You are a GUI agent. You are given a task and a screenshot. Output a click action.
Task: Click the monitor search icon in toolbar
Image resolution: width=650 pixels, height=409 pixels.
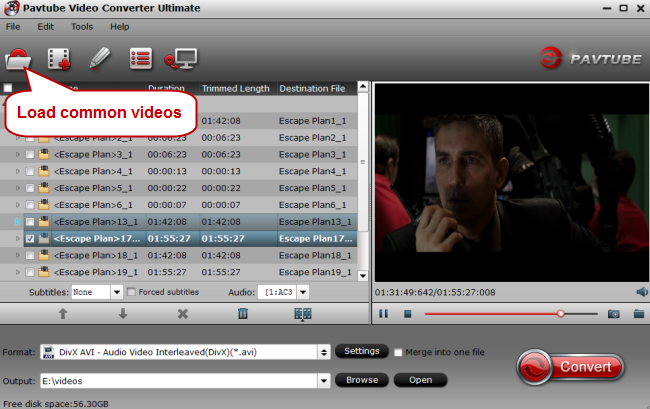click(181, 59)
